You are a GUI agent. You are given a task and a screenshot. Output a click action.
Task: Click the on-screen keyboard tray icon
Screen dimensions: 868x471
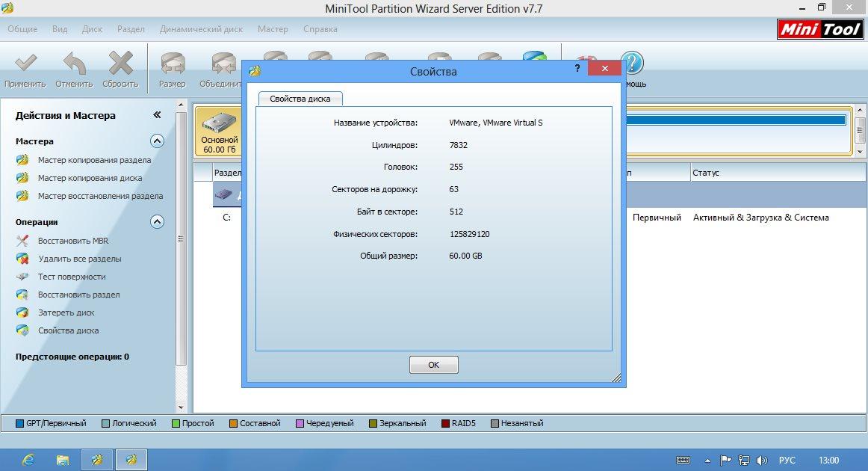(x=683, y=461)
